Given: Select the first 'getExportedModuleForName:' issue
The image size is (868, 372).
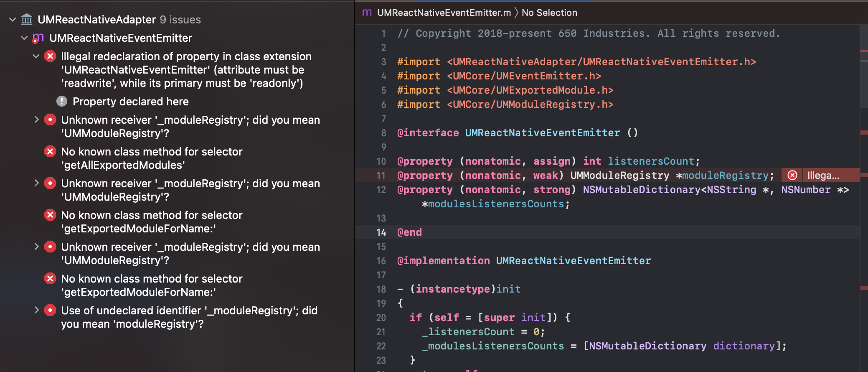Looking at the screenshot, I should tap(151, 222).
